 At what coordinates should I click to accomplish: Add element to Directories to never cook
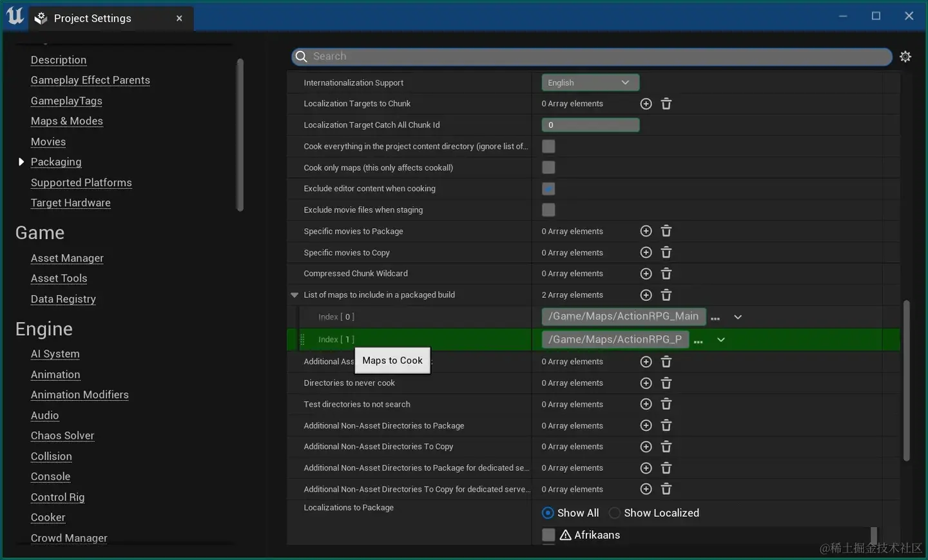point(646,383)
